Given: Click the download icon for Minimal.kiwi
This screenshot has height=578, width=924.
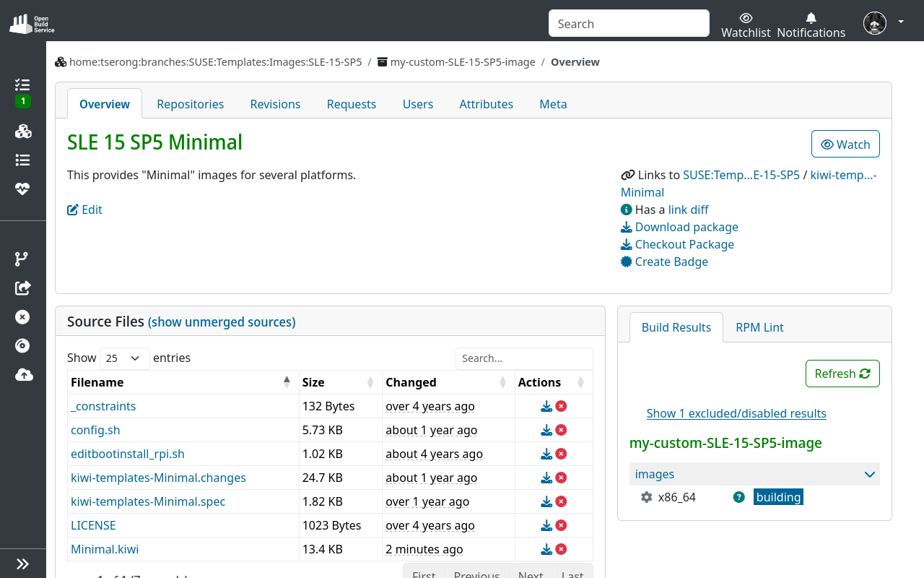Looking at the screenshot, I should pos(547,549).
